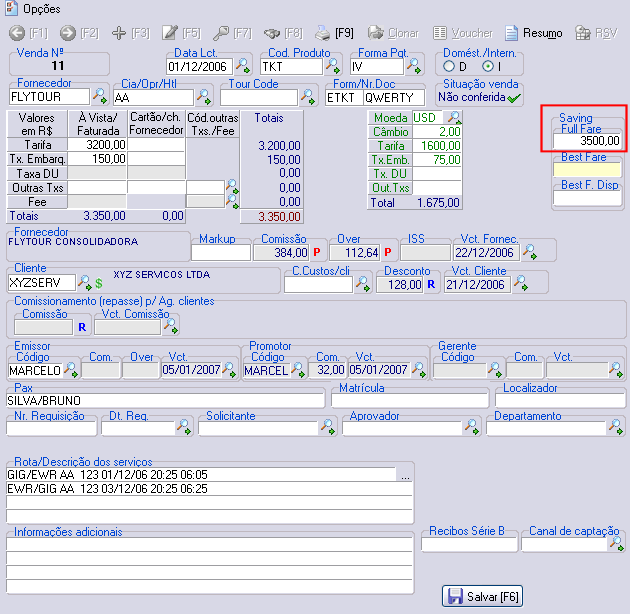
Task: Click the Tx. Embarq. 150,00 cell
Action: click(97, 159)
